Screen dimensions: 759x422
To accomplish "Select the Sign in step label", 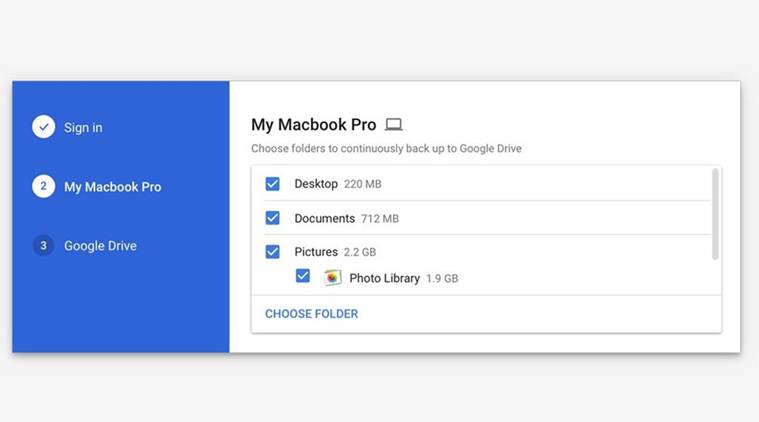I will point(83,128).
